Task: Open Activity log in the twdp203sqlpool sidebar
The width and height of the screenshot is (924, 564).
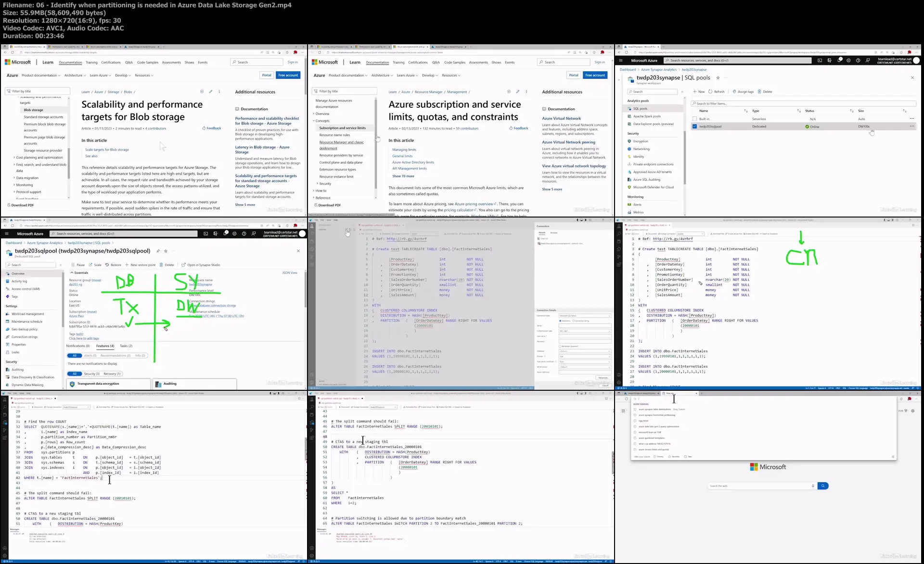Action: pos(19,281)
